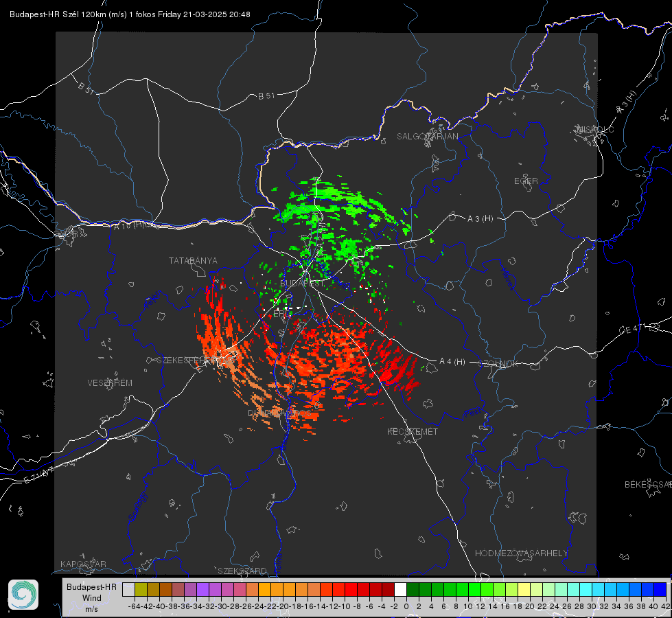The width and height of the screenshot is (672, 618).
Task: Click the SALGÓTARJÁN label on the map
Action: pos(427,137)
